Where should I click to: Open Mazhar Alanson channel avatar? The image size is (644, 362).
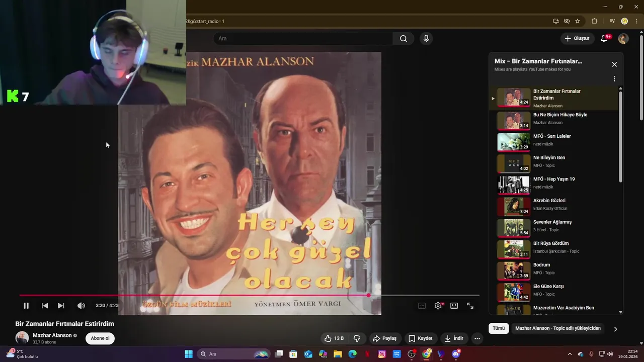click(22, 338)
